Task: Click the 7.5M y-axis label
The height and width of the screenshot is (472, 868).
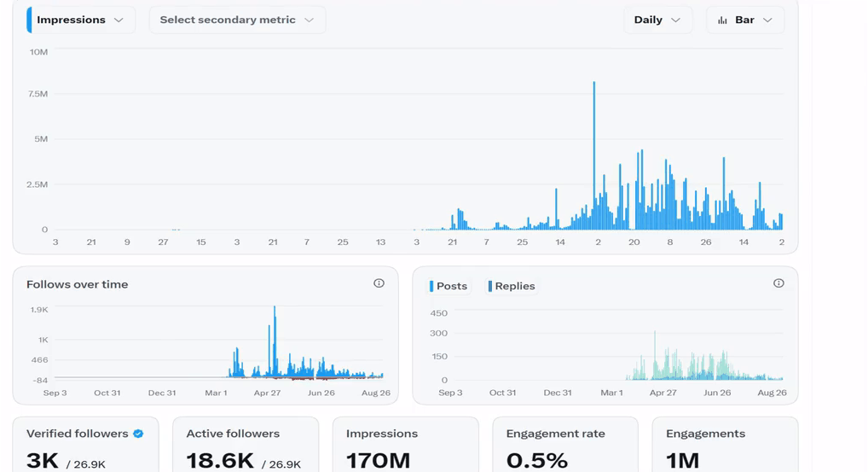Action: [x=37, y=94]
